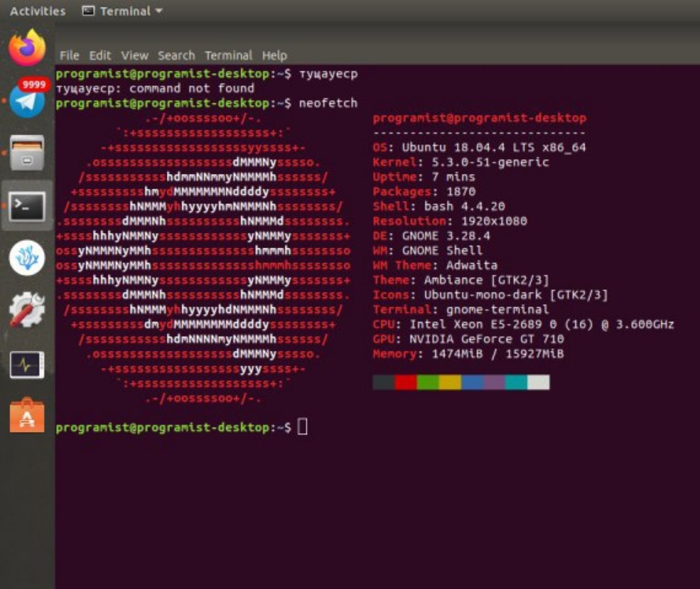Click the purple color block in neofetch palette
700x589 pixels.
click(x=494, y=382)
